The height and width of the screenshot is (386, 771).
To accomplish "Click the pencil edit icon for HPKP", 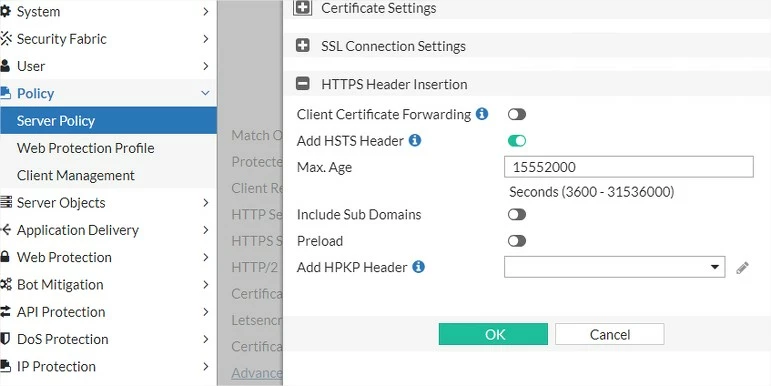I will pos(742,267).
